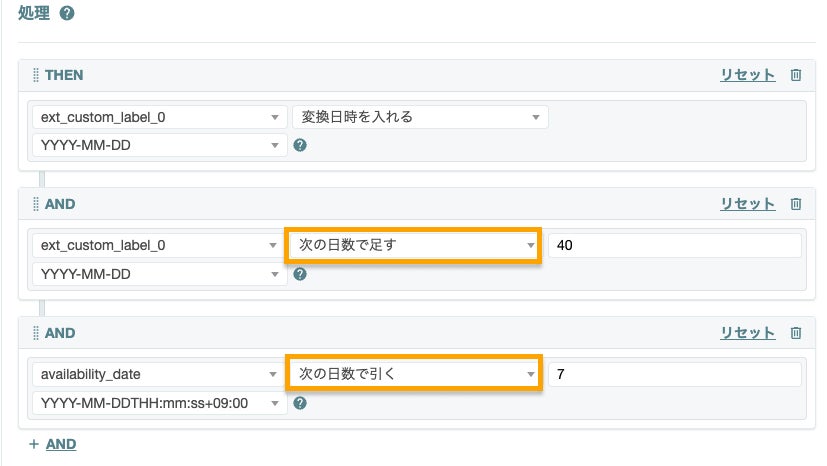This screenshot has width=827, height=466.
Task: Grab the drag handle of first AND block
Action: (36, 204)
